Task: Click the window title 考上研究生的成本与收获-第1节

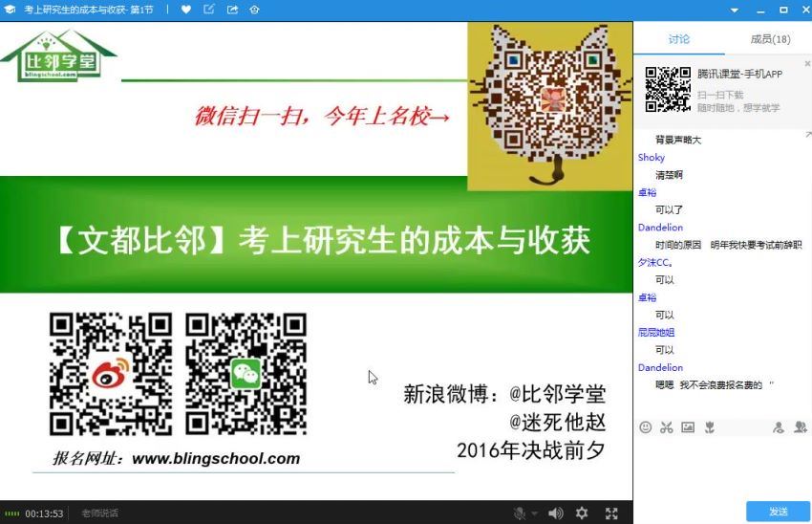Action: [x=89, y=10]
